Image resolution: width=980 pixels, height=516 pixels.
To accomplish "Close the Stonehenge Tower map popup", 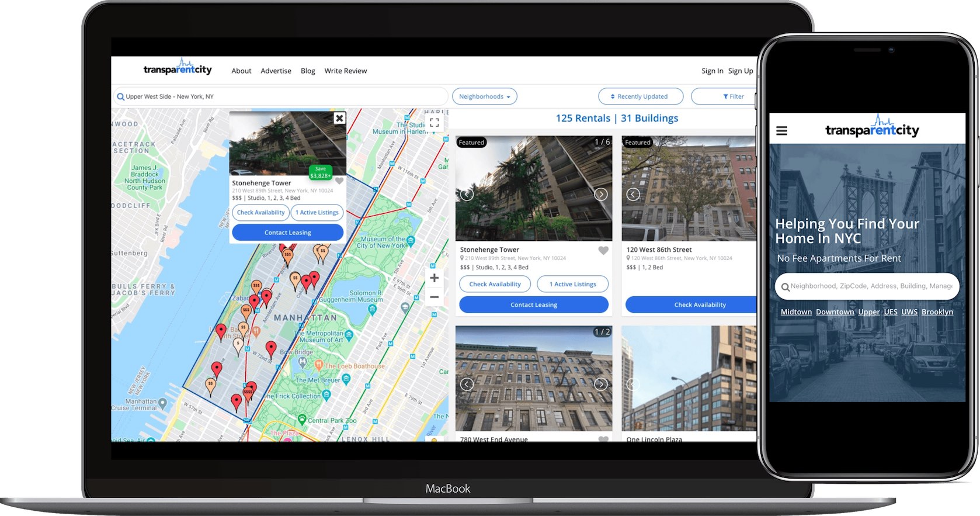I will tap(339, 118).
